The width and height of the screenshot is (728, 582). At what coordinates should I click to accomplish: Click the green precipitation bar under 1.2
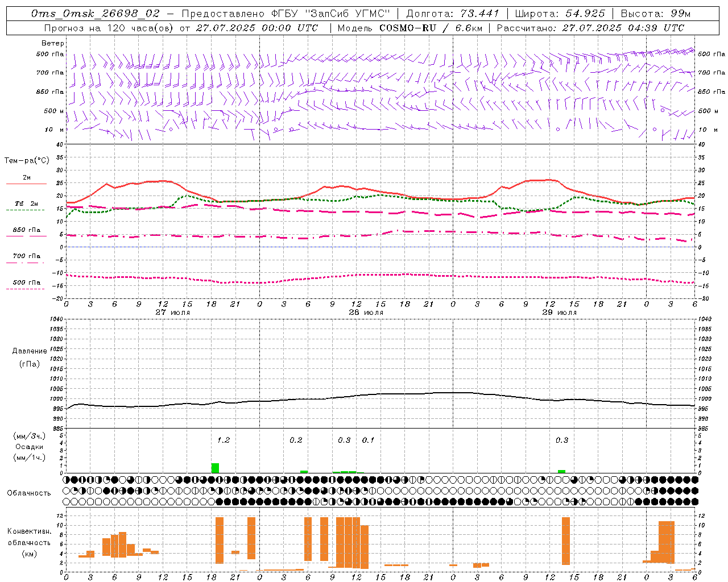215,468
